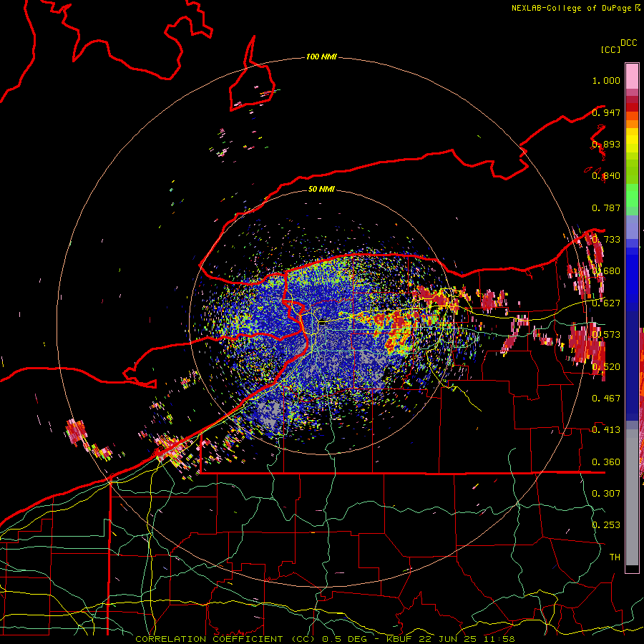Screen dimensions: 644x644
Task: Click the 0.947 scale value
Action: [x=606, y=112]
